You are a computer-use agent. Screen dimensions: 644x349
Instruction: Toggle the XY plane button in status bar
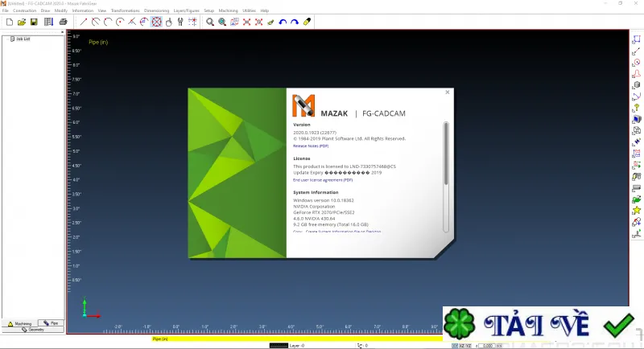tap(455, 346)
